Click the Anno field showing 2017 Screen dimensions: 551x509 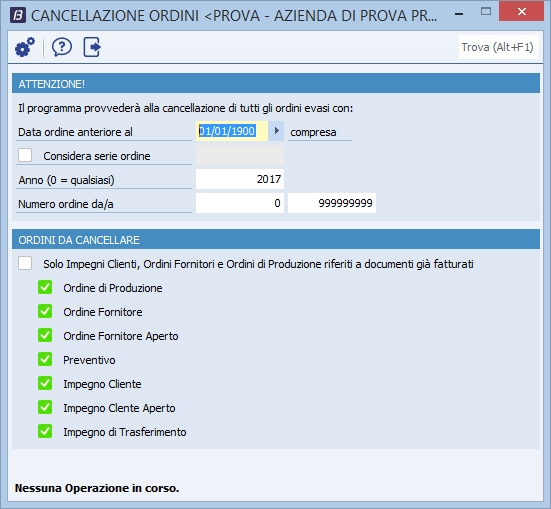(240, 179)
